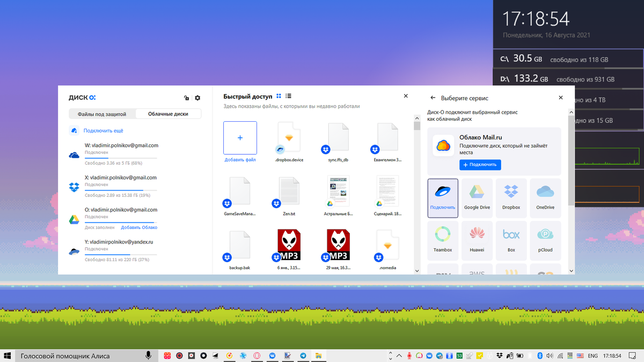This screenshot has height=362, width=644.
Task: Click W: vladimir.polnikov@gmail.com entry
Action: (x=121, y=145)
